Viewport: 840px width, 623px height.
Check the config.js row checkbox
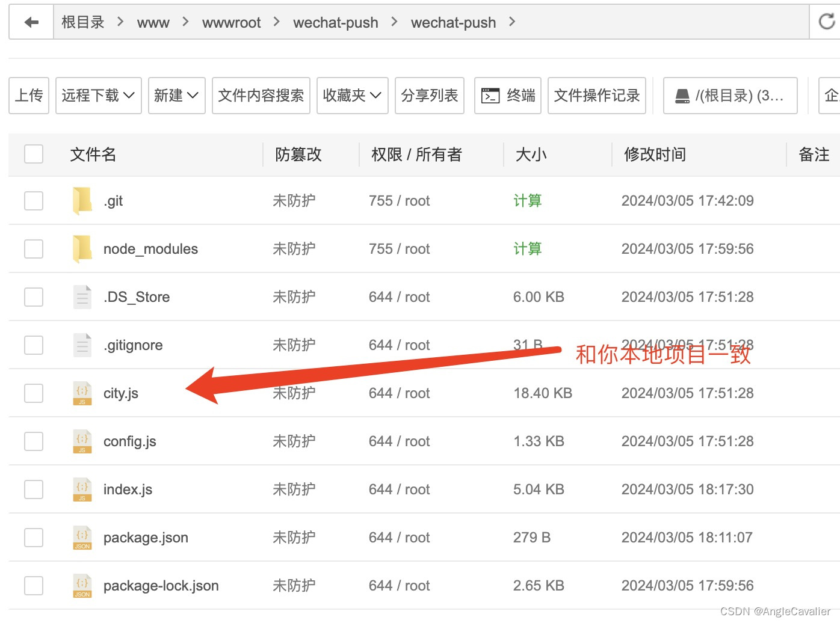pyautogui.click(x=34, y=441)
